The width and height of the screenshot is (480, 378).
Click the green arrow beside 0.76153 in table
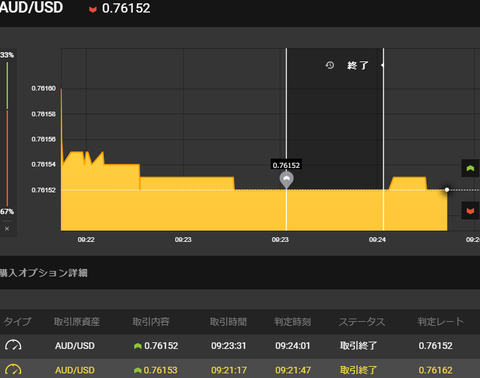click(x=137, y=370)
